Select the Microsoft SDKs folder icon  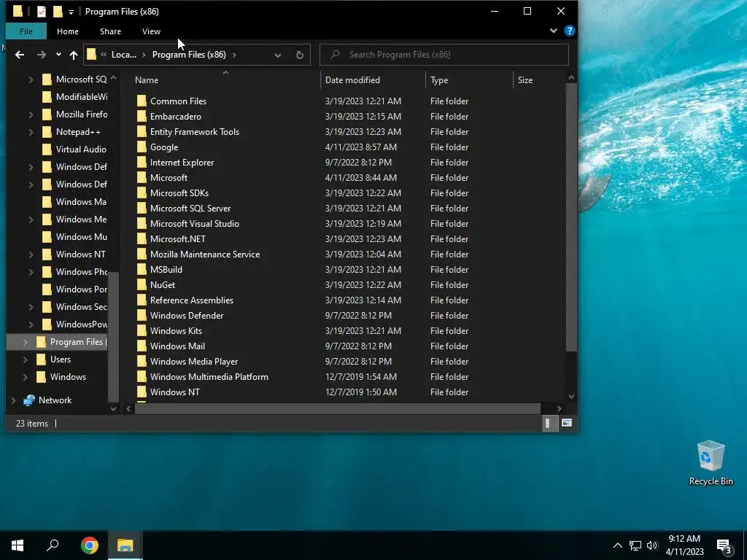(x=142, y=192)
